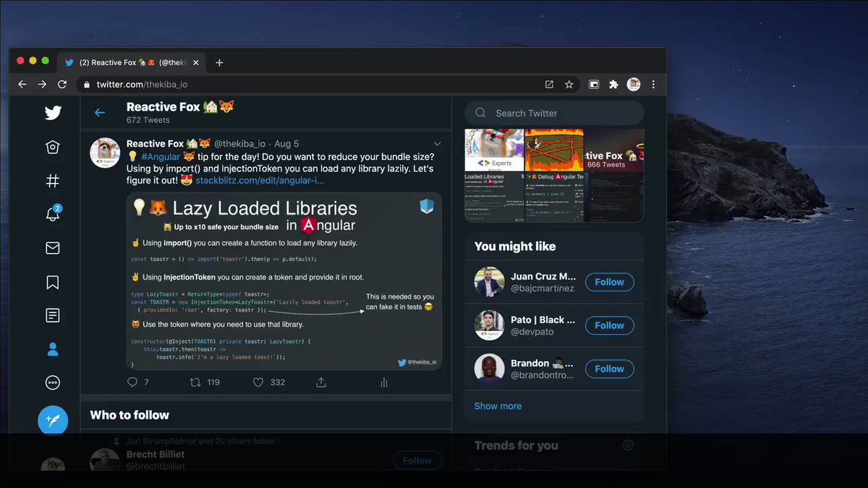Click the lock icon in address bar
The image size is (868, 488).
coord(87,85)
